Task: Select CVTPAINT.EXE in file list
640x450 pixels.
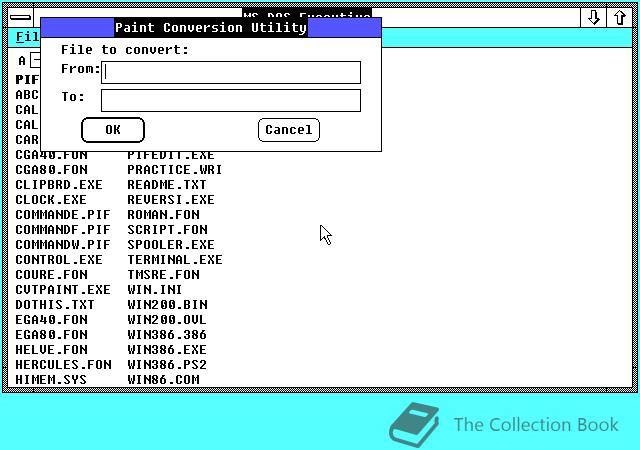Action: click(x=63, y=290)
